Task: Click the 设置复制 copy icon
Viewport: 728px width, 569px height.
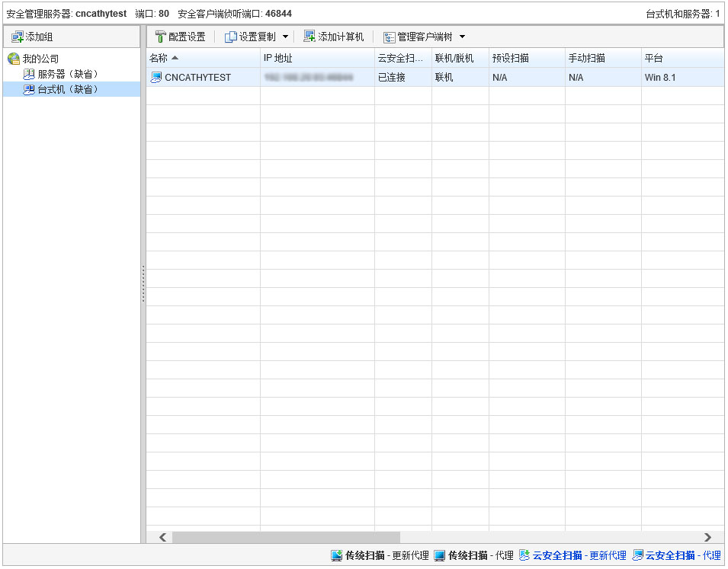Action: click(230, 37)
